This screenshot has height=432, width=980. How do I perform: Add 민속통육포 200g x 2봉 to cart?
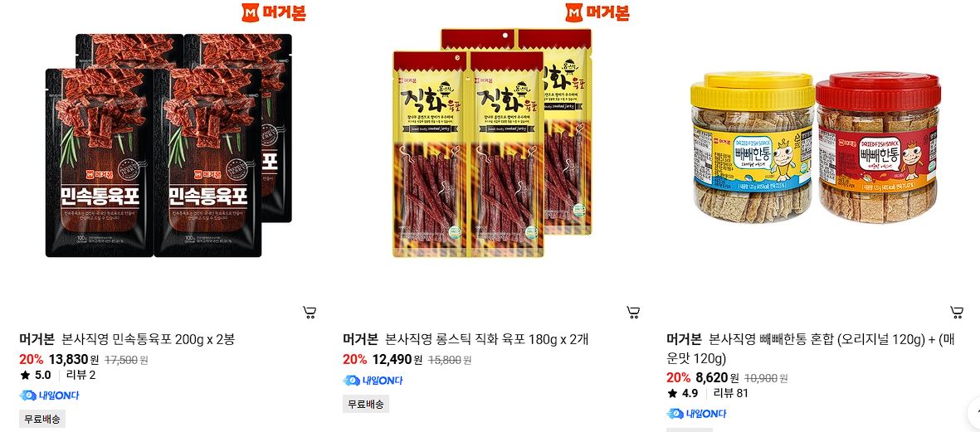pos(310,312)
